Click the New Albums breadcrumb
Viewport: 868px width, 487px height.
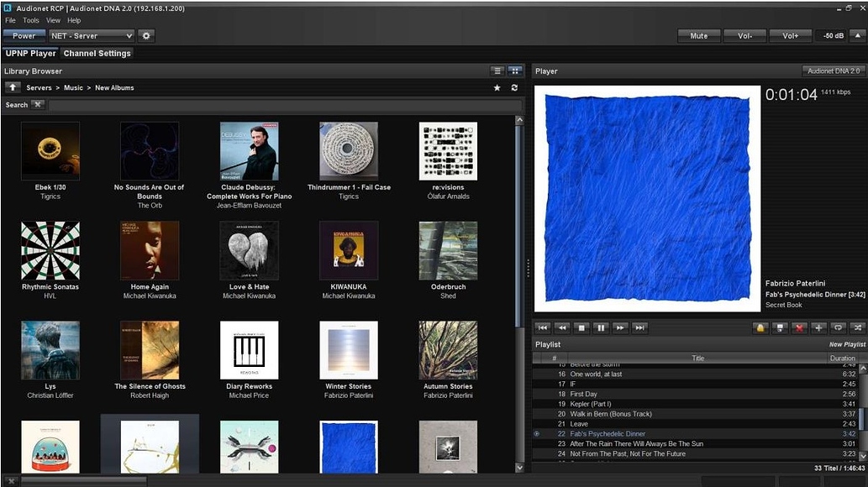114,87
